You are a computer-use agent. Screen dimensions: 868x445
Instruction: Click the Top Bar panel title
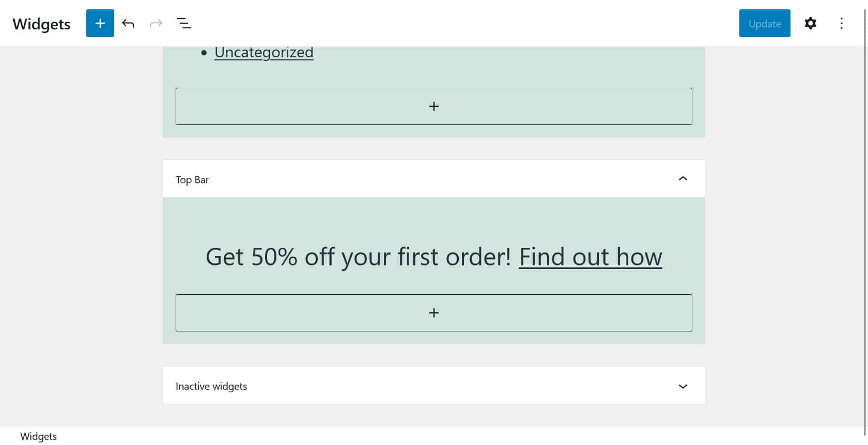tap(192, 180)
